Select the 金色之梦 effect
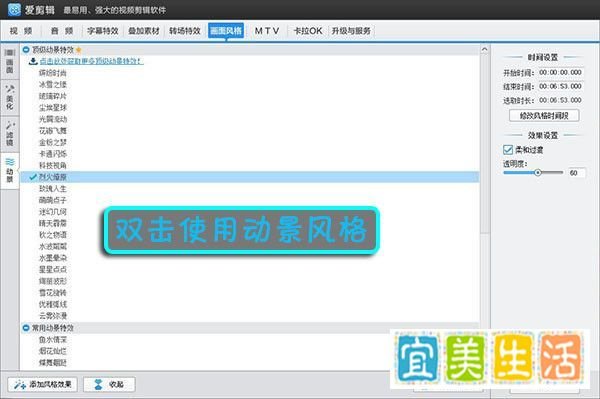600x399 pixels. pos(52,142)
